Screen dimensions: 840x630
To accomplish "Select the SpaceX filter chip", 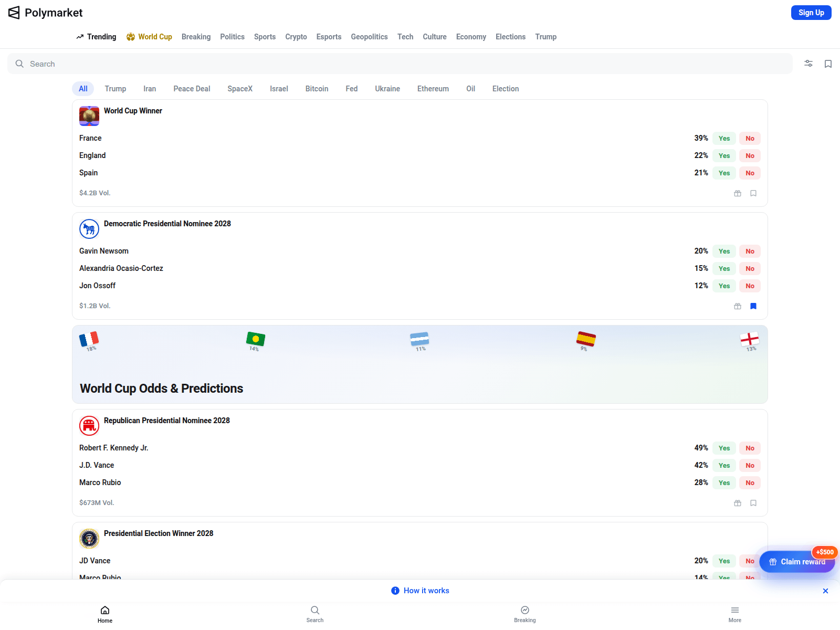I will tap(240, 89).
